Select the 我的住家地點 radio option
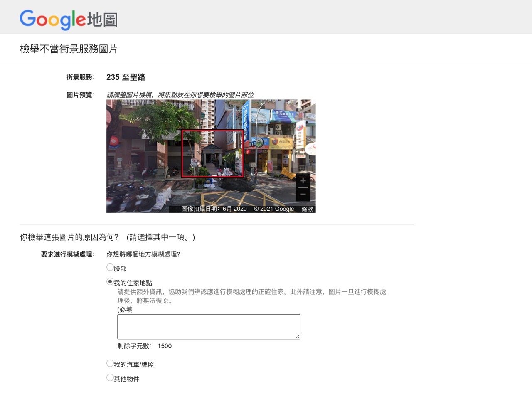Screen dimensions: 532x394 click(110, 281)
